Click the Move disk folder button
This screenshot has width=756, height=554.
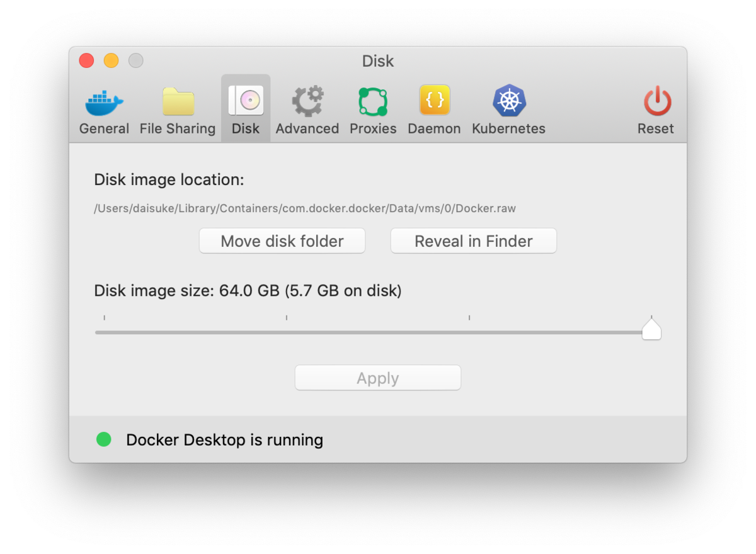tap(282, 241)
